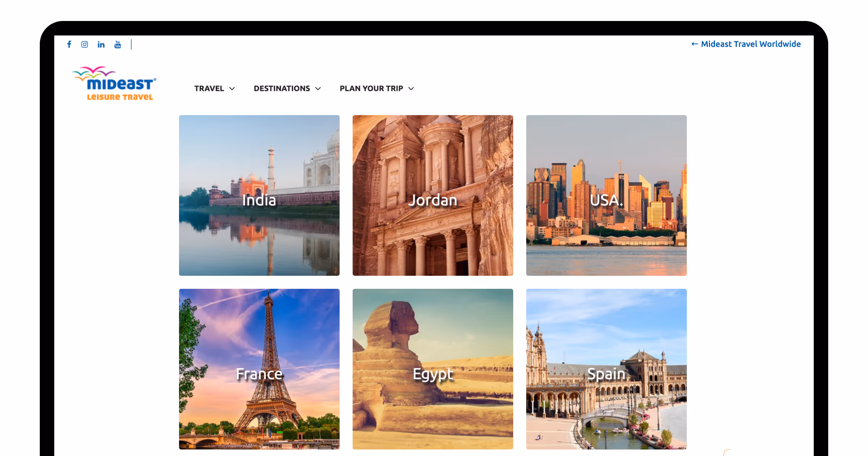Click the left arrow beside Mideast Travel Worldwide
The height and width of the screenshot is (456, 868).
click(694, 44)
